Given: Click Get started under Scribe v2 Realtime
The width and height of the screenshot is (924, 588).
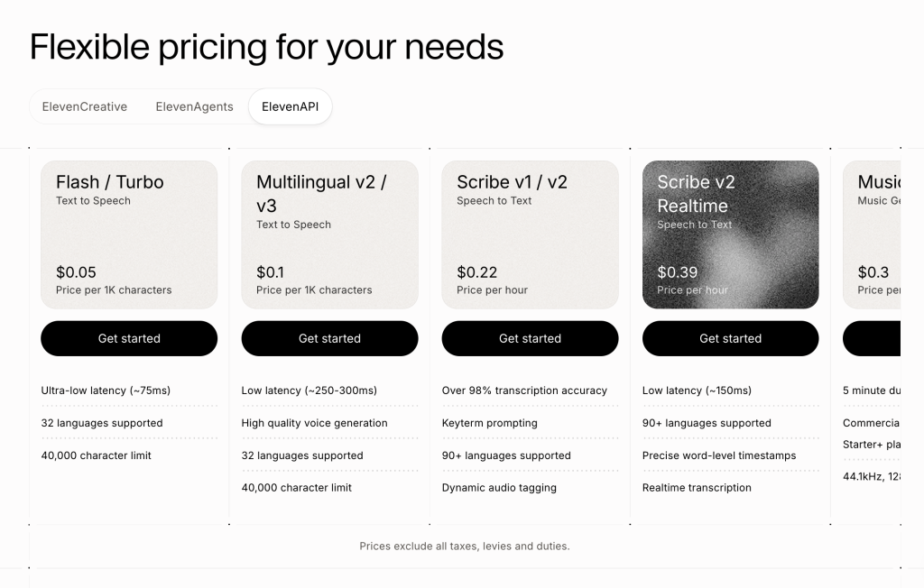Looking at the screenshot, I should click(730, 338).
